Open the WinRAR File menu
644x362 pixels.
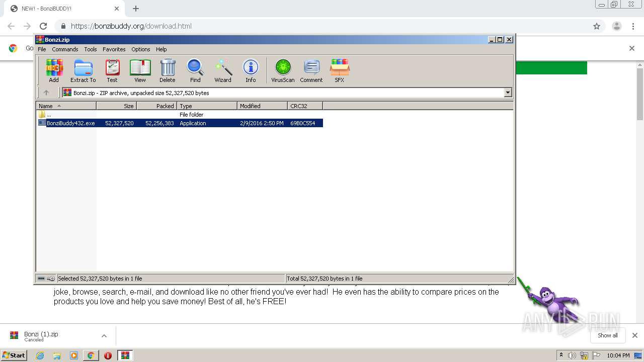42,49
